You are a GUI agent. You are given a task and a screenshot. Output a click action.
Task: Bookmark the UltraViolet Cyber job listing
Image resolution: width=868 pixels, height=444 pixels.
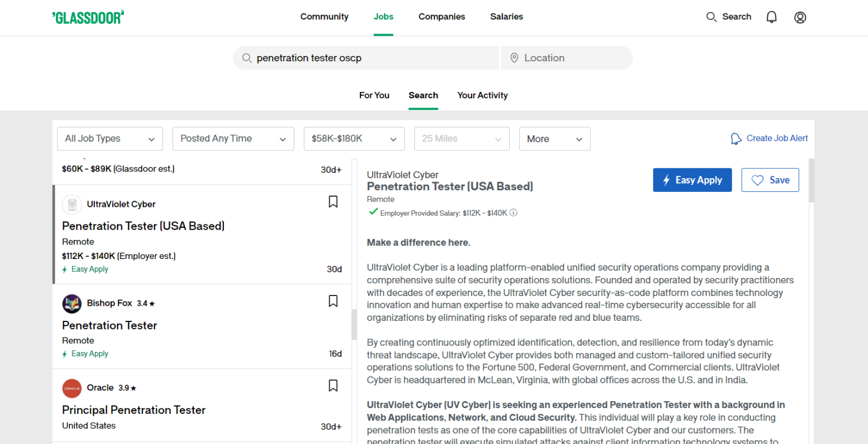tap(333, 202)
